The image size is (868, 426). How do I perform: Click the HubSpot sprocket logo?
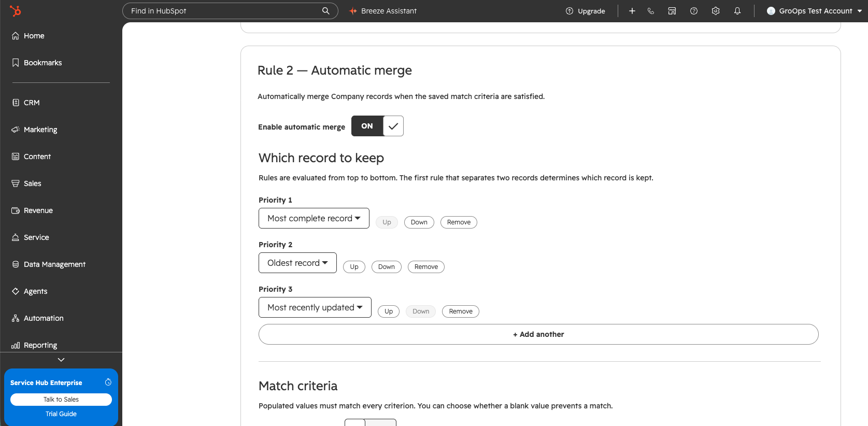[x=16, y=11]
